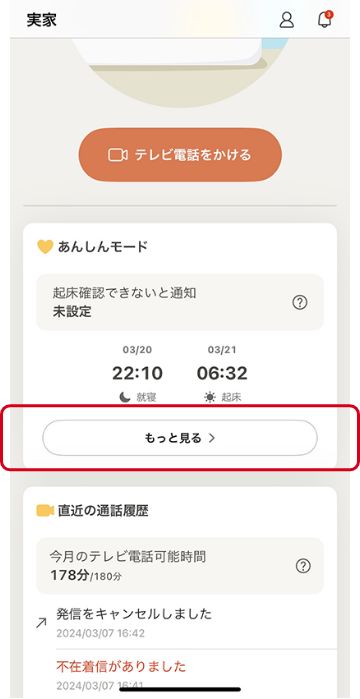Viewport: 360px width, 699px height.
Task: Open help icon for 起床確認できないと通知
Action: pyautogui.click(x=300, y=303)
